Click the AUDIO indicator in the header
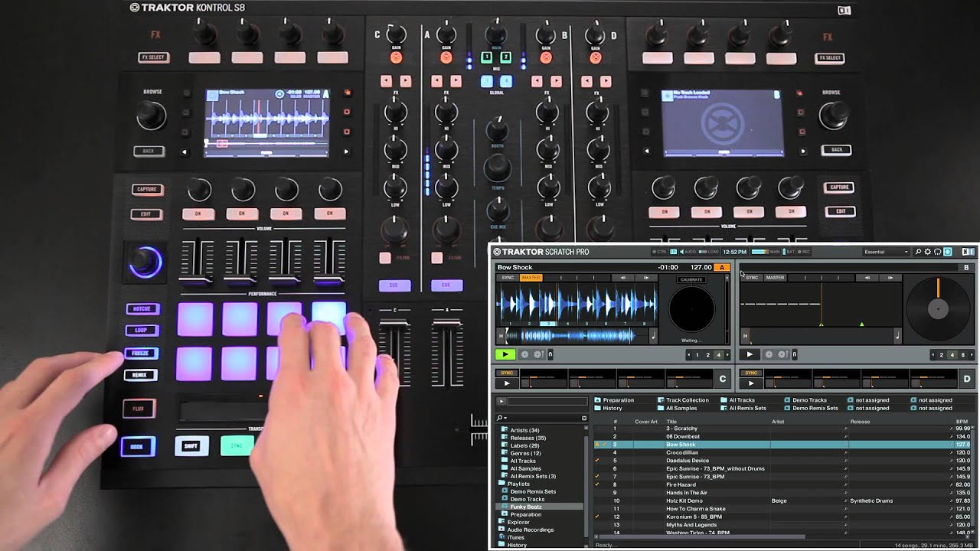 coord(688,252)
